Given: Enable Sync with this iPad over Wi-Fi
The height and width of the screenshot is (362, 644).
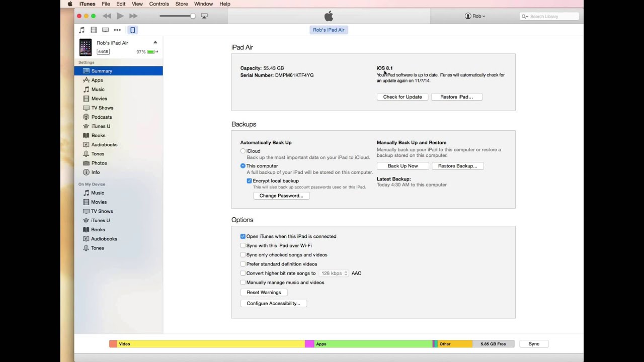Looking at the screenshot, I should point(243,246).
